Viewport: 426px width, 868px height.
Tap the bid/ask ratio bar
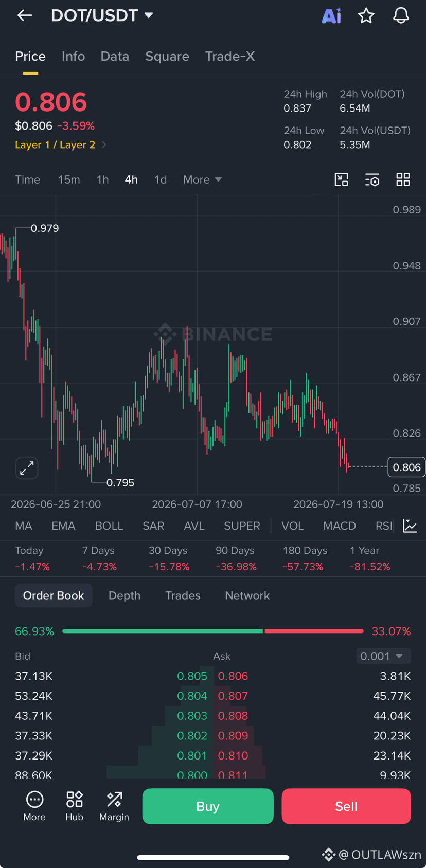tap(213, 631)
